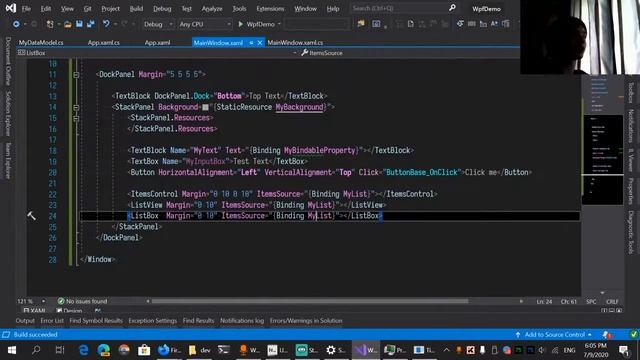Image resolution: width=640 pixels, height=360 pixels.
Task: Open the View menu
Action: [x=67, y=9]
